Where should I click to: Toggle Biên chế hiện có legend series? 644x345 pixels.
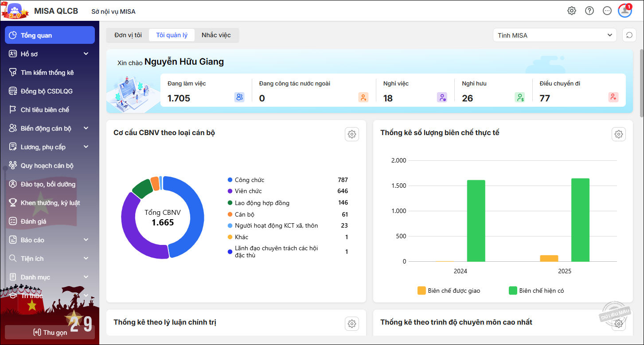tap(536, 291)
